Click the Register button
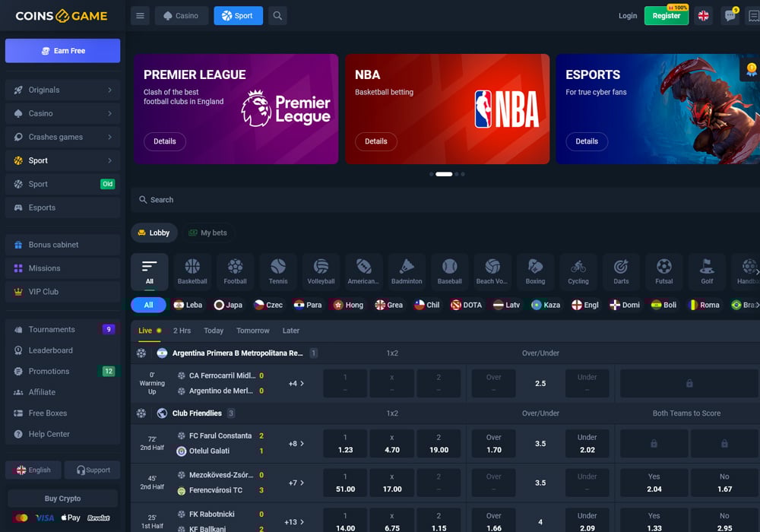 click(x=666, y=15)
